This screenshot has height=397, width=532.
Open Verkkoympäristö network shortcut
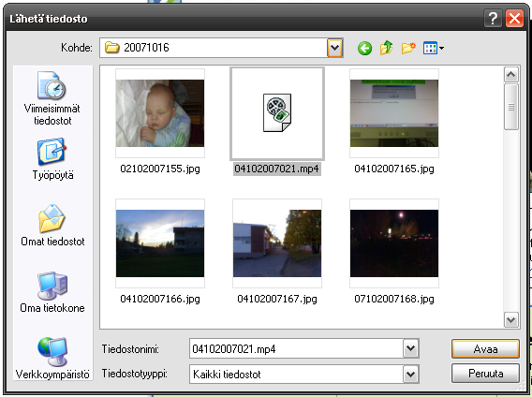[x=52, y=359]
